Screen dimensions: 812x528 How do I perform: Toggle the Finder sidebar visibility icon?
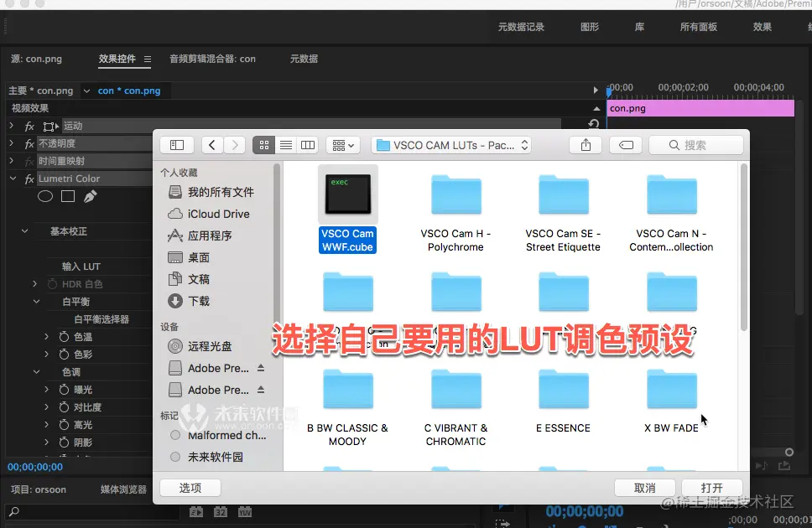coord(176,144)
